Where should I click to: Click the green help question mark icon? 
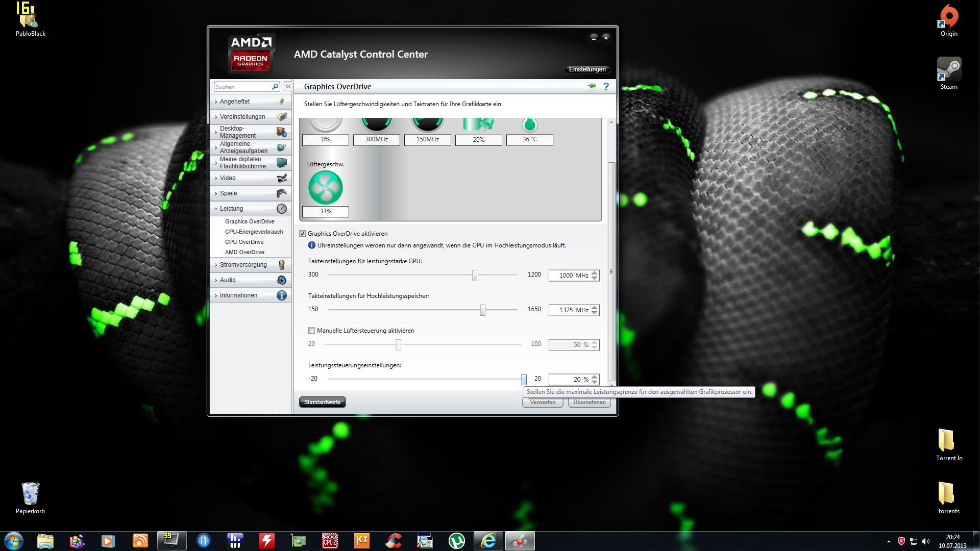click(x=606, y=87)
